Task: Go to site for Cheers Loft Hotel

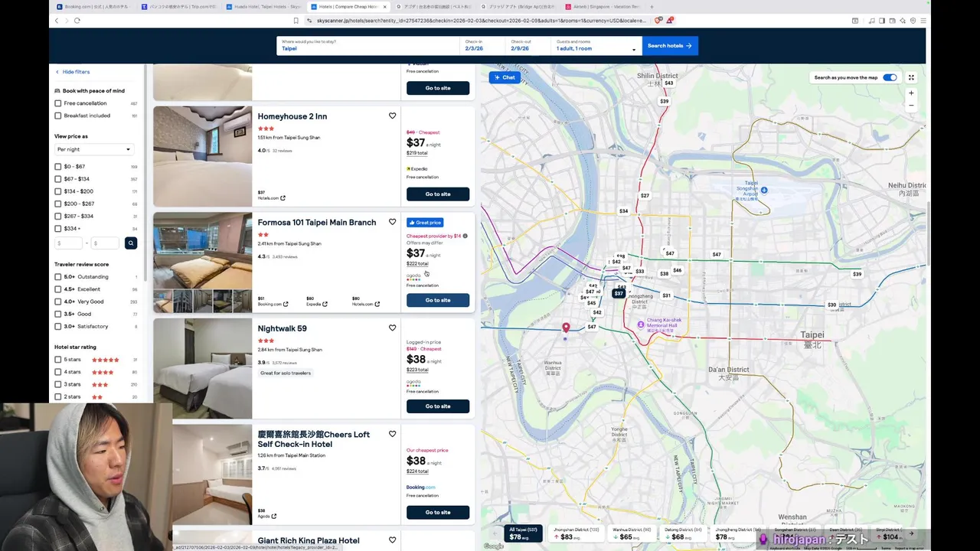Action: (x=438, y=512)
